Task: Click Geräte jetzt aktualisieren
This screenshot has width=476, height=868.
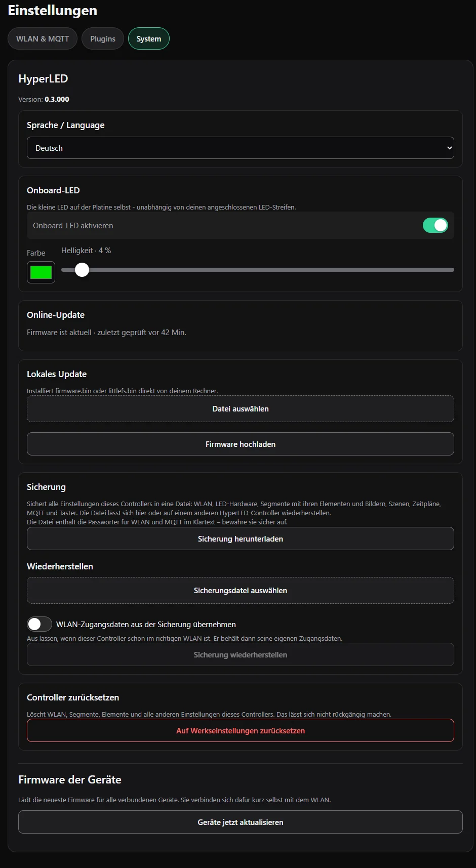Action: [x=241, y=822]
